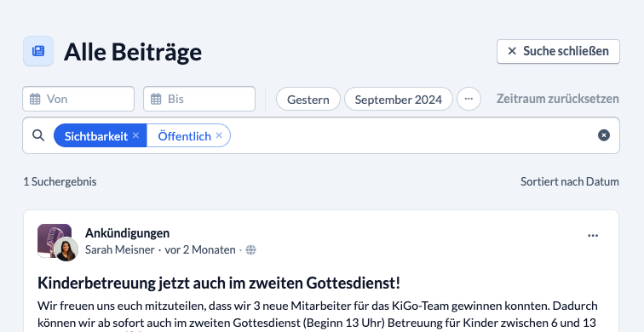This screenshot has width=644, height=332.
Task: Remove the Sichtbarkeit filter chip via x
Action: 136,135
